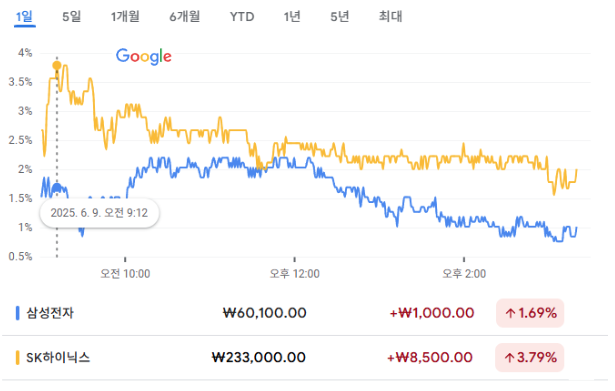
Task: Click the Google logo on chart
Action: point(144,56)
